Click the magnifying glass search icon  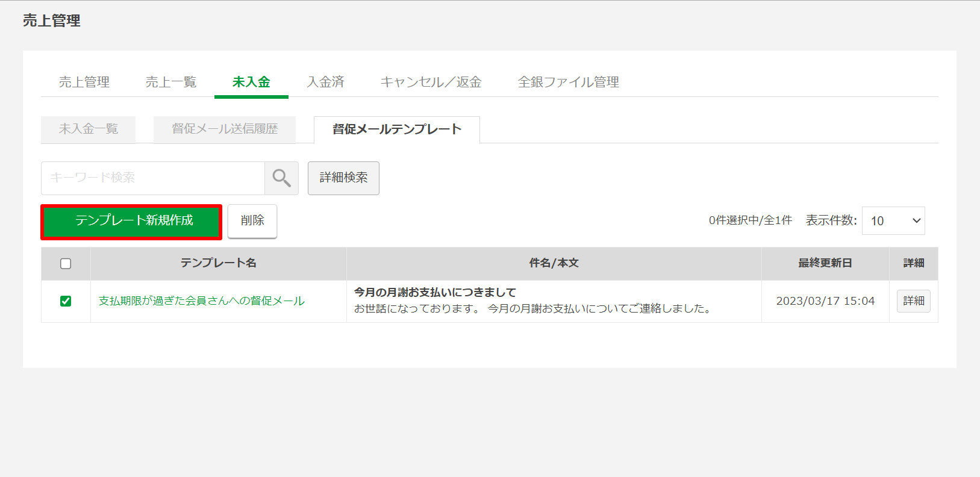click(281, 178)
